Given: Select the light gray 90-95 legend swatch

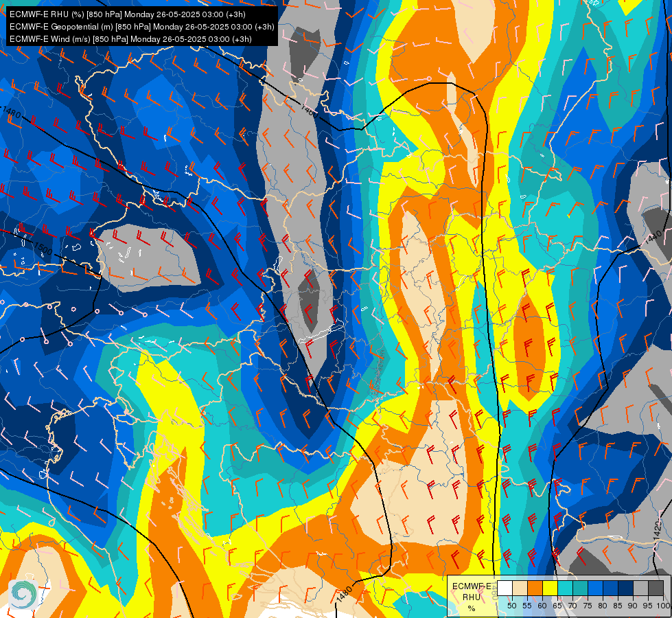Looking at the screenshot, I should (x=640, y=588).
